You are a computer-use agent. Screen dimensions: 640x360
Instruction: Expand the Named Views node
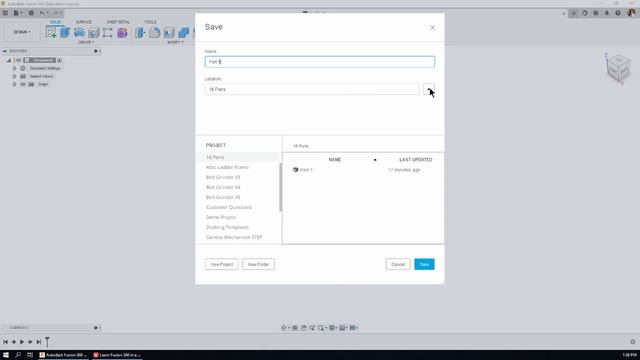(14, 76)
